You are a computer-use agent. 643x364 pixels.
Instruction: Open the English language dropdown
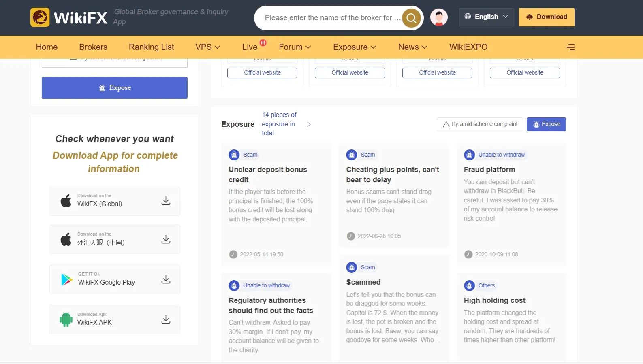point(487,17)
